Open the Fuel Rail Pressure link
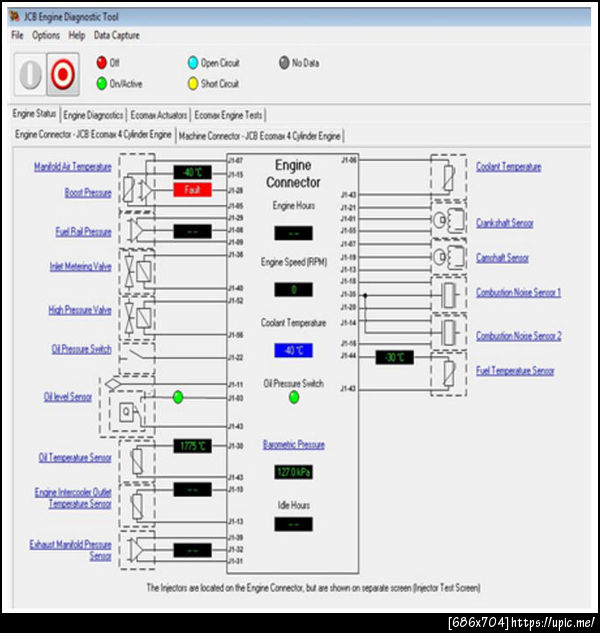 (x=83, y=232)
